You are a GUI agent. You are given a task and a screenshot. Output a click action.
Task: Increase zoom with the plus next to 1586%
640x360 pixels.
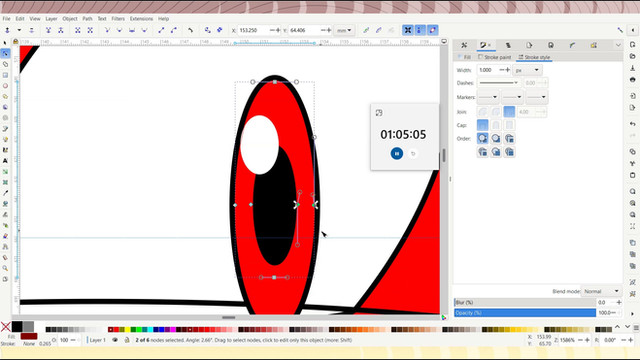587,340
